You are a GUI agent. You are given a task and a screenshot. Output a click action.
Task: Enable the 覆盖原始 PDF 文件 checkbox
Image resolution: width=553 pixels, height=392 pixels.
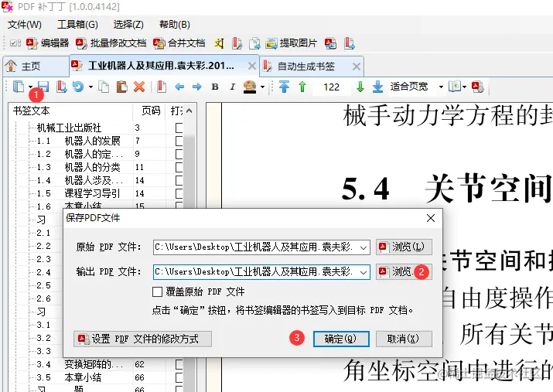click(157, 292)
